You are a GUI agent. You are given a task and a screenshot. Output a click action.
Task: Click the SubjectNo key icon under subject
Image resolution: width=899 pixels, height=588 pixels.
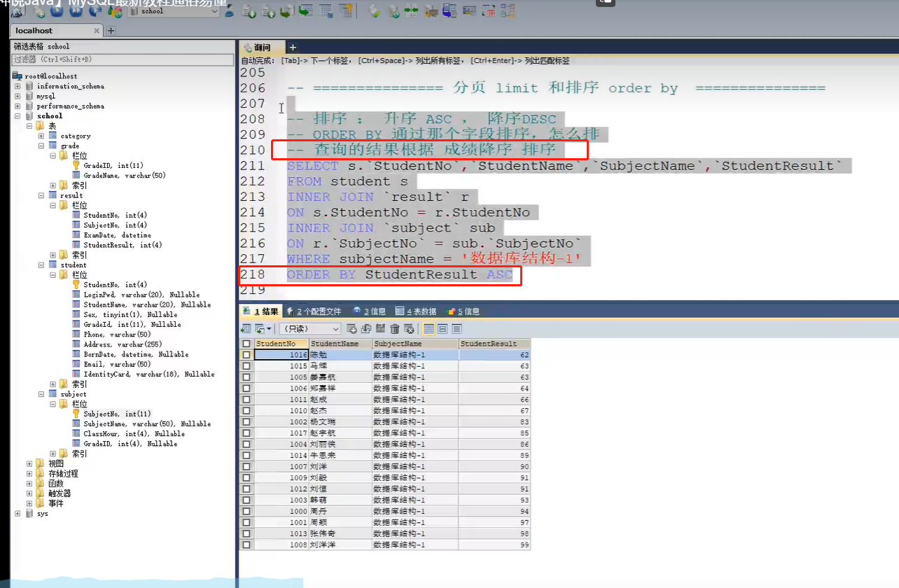[77, 414]
